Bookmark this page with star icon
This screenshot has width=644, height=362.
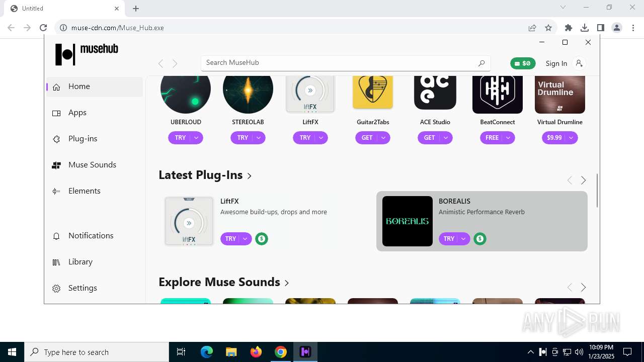548,28
